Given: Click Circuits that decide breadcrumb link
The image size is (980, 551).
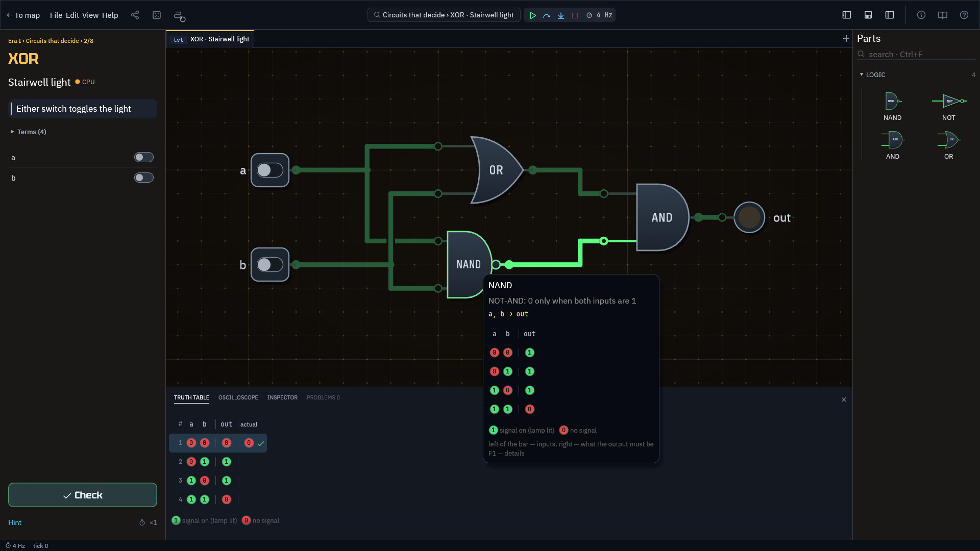Looking at the screenshot, I should click(52, 41).
